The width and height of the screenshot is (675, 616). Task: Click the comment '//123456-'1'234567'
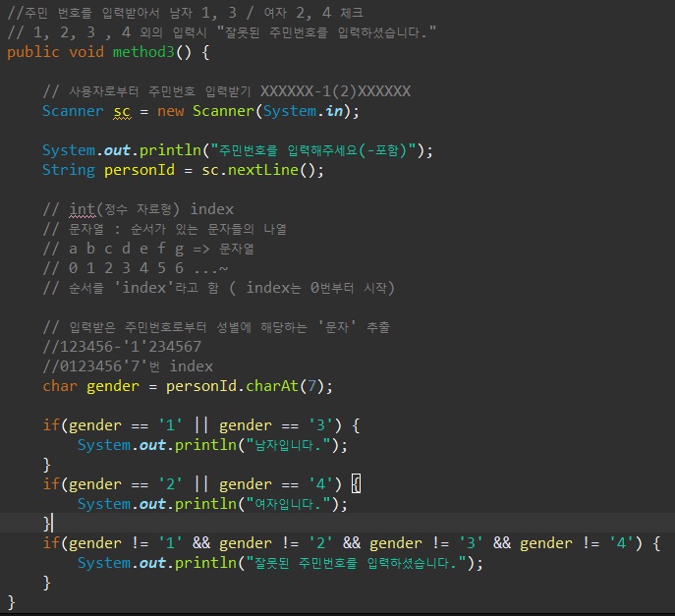122,347
